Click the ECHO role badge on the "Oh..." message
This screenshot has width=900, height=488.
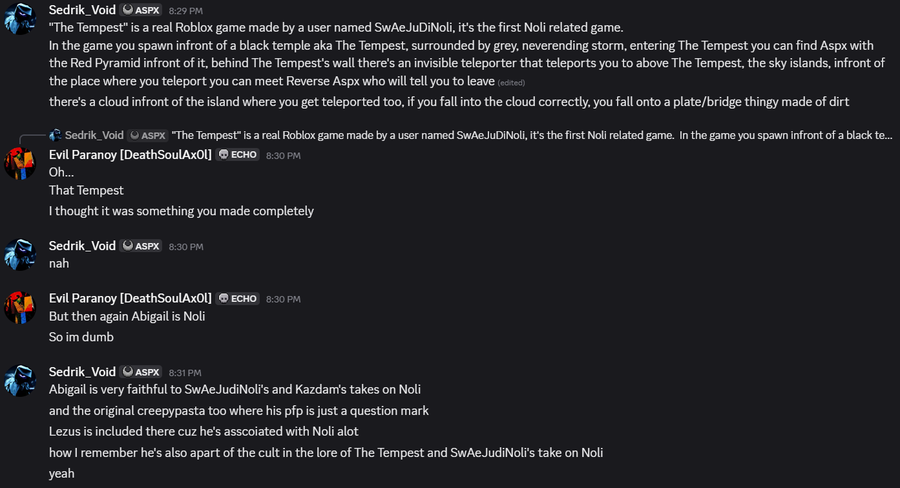(238, 155)
